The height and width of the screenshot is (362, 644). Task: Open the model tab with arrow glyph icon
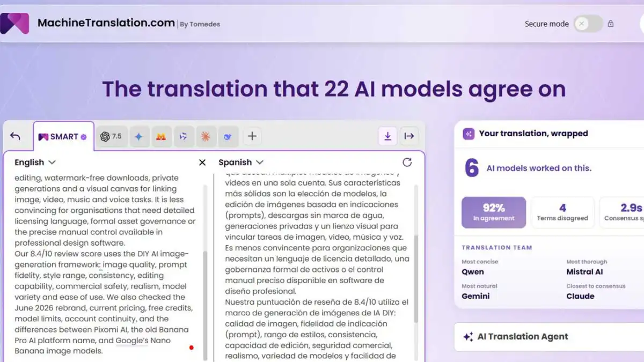click(183, 137)
